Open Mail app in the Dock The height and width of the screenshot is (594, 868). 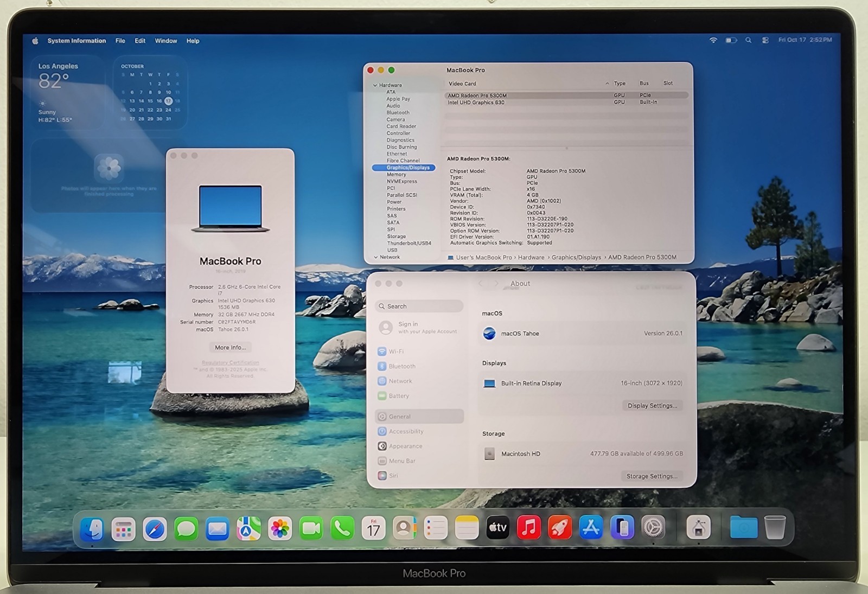coord(218,528)
